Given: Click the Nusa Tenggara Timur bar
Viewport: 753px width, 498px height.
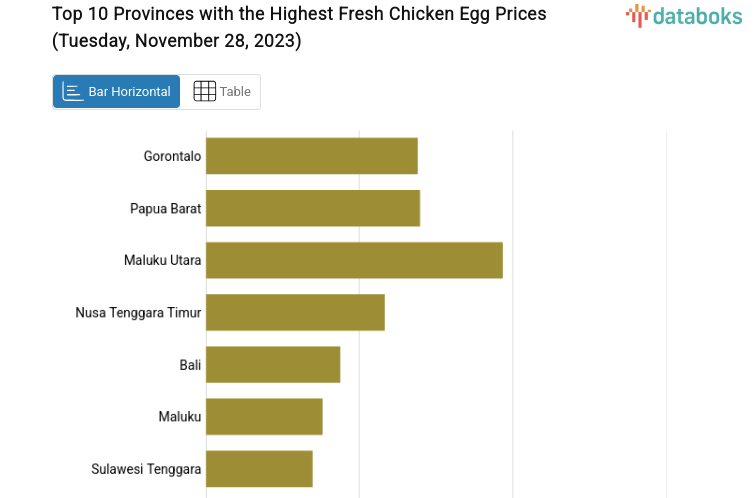Looking at the screenshot, I should (295, 312).
